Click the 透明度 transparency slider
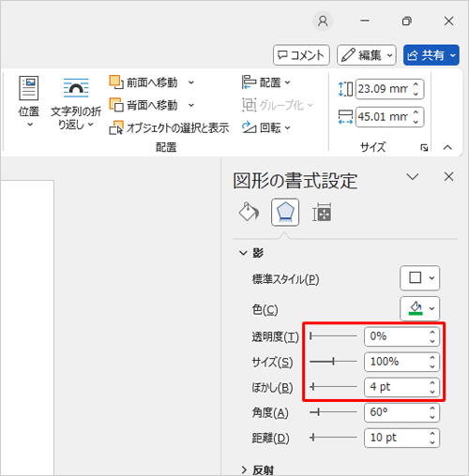Viewport: 469px width, 476px height. pos(333,336)
